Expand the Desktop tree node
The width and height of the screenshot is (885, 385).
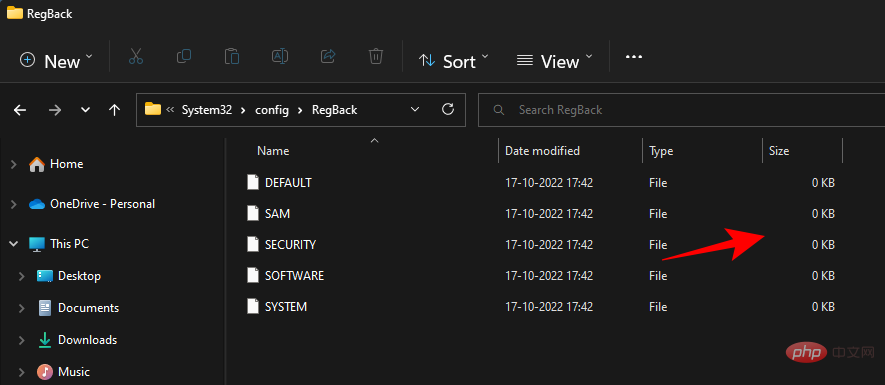click(21, 276)
